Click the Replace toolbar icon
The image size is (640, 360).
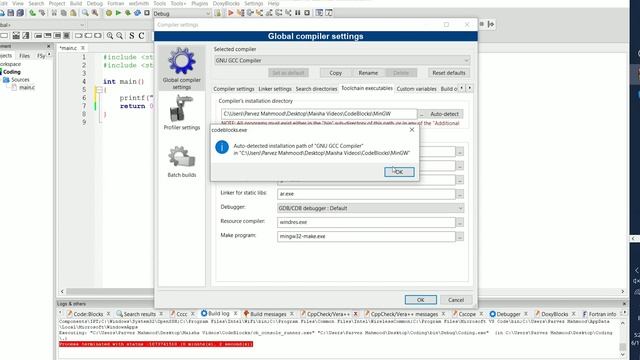pos(95,13)
